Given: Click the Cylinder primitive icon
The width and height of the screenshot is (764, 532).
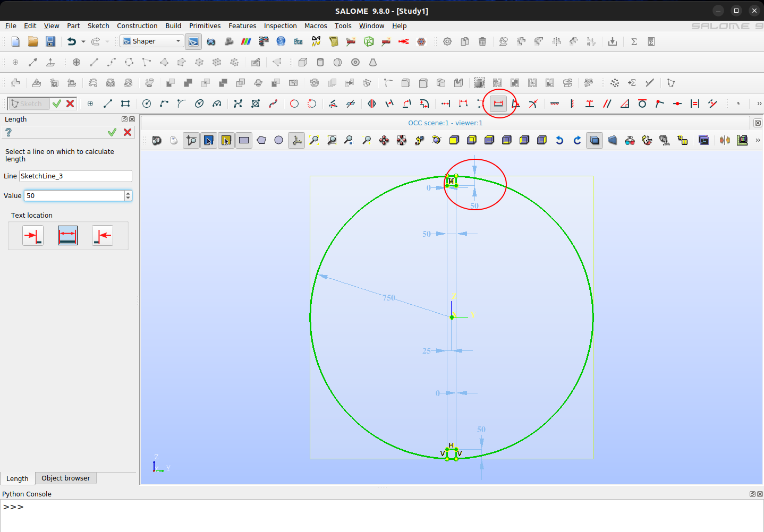Looking at the screenshot, I should pos(320,62).
